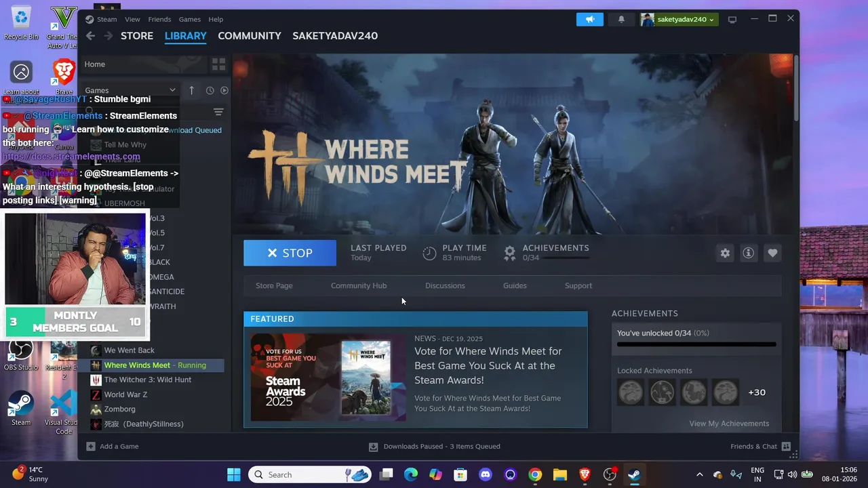Open Steam notifications bell
This screenshot has height=488, width=868.
pos(621,19)
